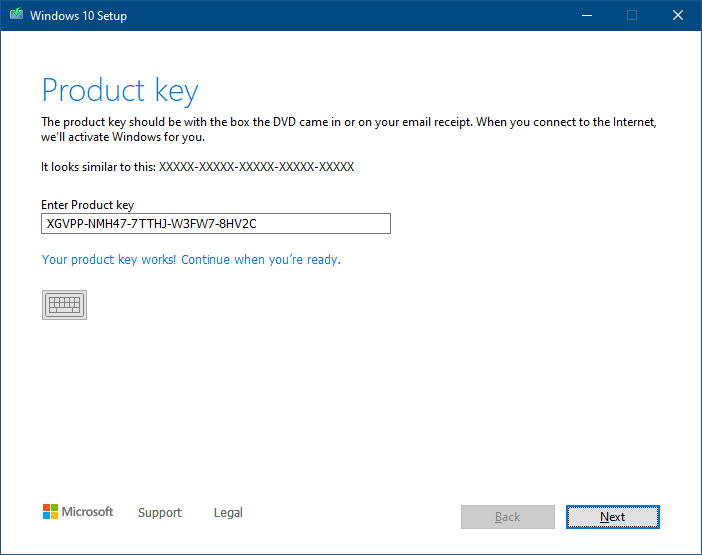
Task: Click the product key description paragraph
Action: pyautogui.click(x=349, y=129)
